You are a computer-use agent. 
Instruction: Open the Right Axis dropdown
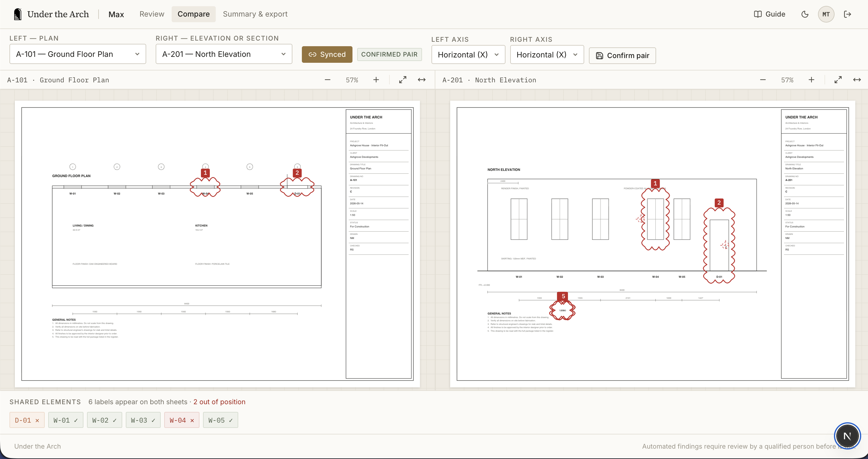point(547,54)
